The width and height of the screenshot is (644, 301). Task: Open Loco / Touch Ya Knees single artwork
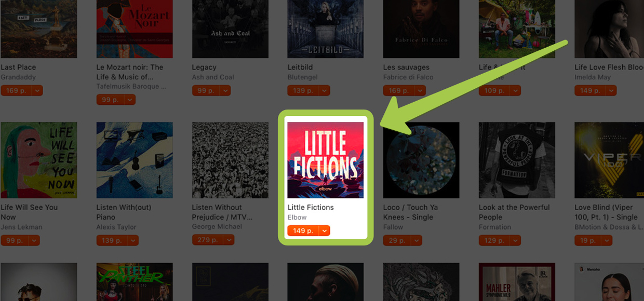[421, 160]
